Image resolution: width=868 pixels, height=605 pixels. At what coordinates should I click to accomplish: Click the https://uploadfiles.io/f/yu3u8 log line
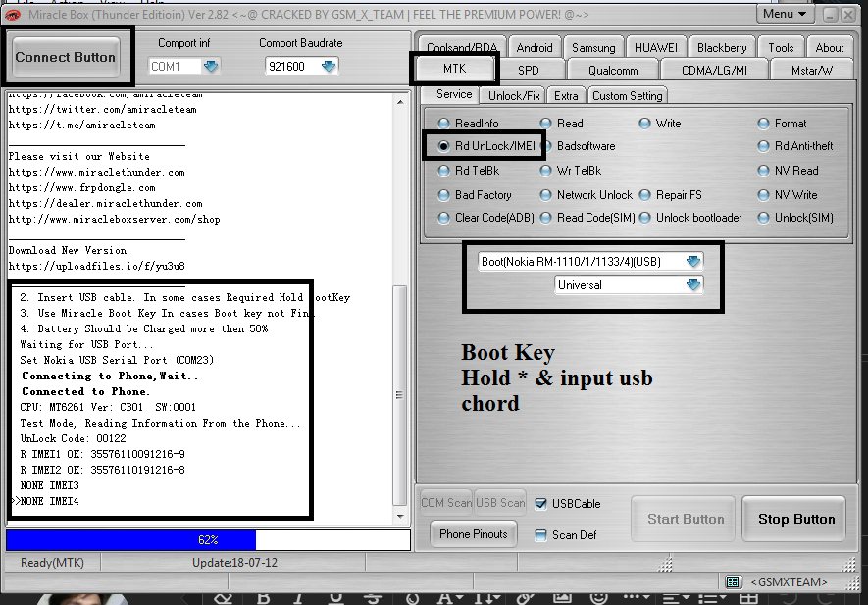(x=97, y=267)
